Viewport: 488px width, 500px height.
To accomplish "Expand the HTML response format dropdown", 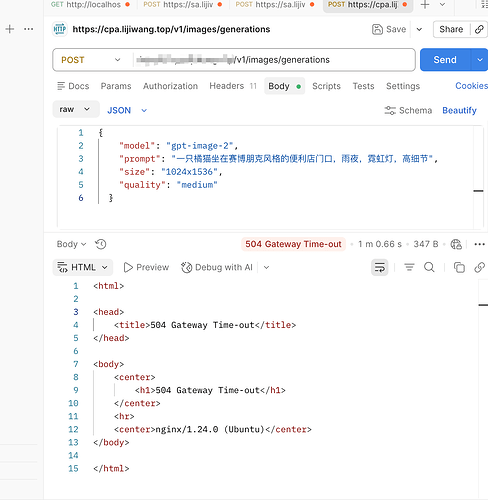I will [x=83, y=267].
